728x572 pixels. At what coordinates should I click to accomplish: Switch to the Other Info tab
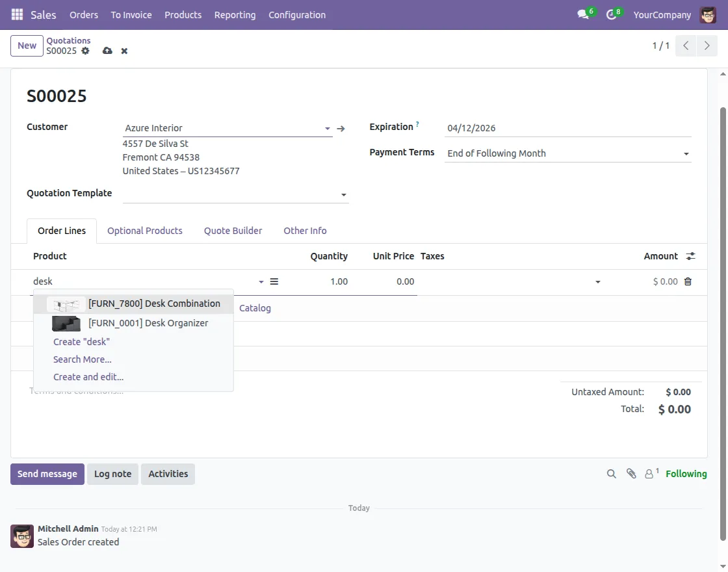click(x=305, y=230)
